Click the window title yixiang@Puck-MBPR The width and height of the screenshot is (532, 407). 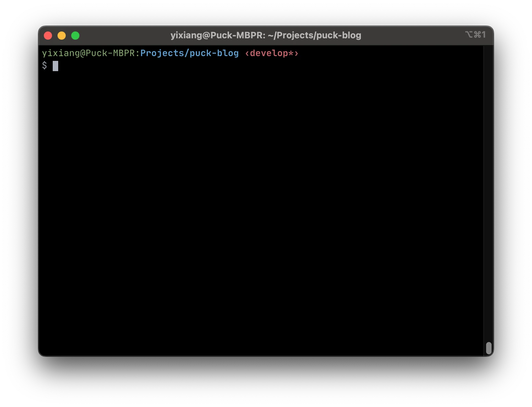coord(266,35)
